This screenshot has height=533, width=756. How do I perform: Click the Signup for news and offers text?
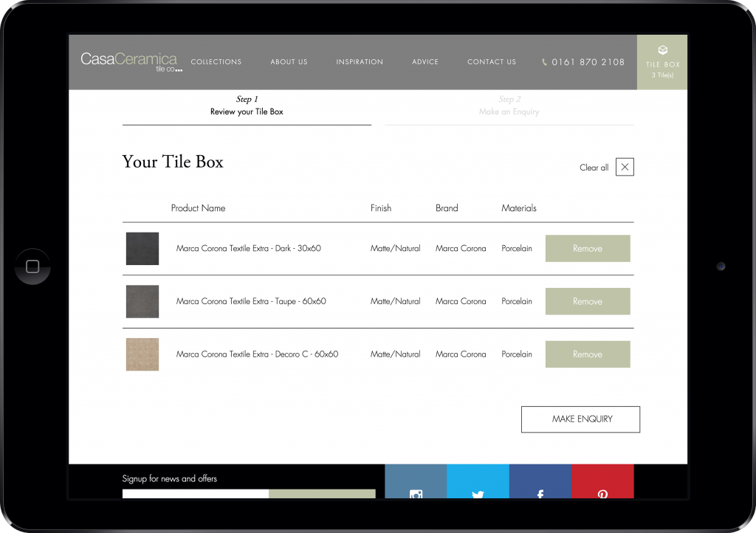point(170,478)
